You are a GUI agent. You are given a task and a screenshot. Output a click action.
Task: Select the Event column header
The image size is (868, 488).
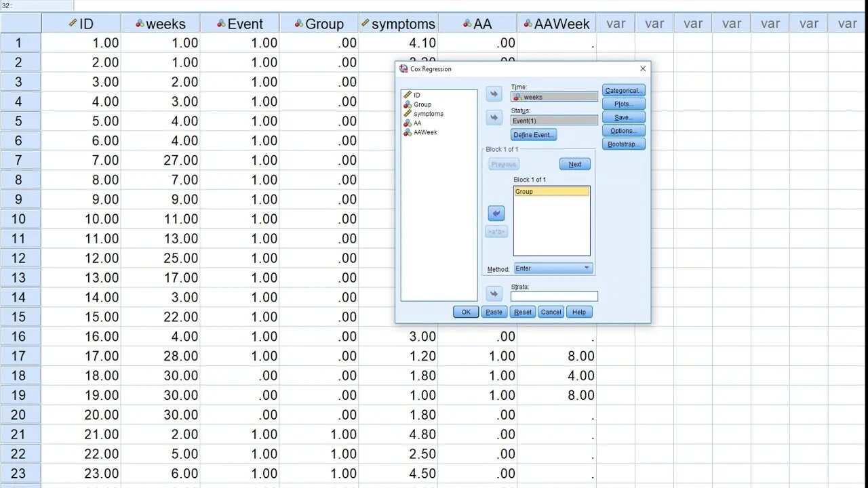click(240, 24)
